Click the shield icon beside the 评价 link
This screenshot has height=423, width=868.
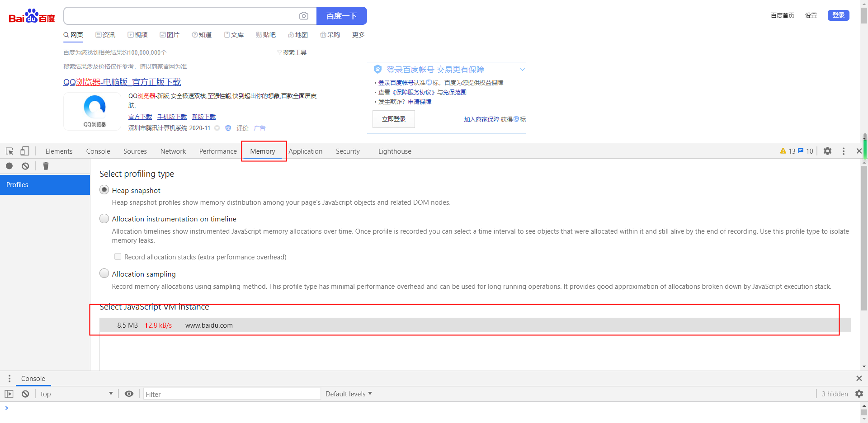click(x=228, y=128)
